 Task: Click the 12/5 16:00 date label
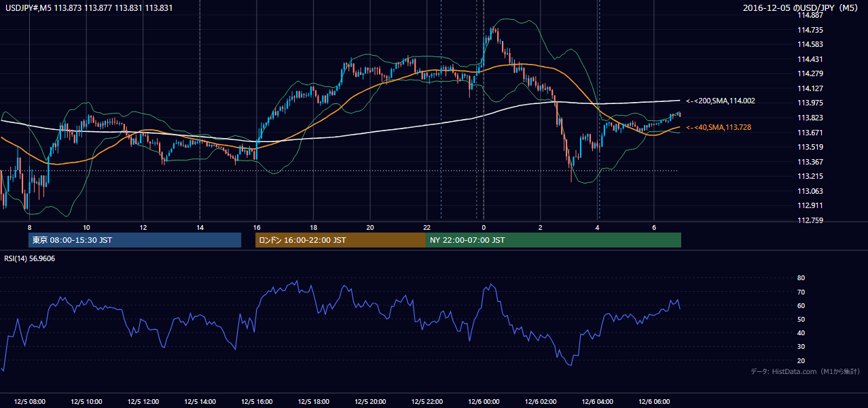257,402
